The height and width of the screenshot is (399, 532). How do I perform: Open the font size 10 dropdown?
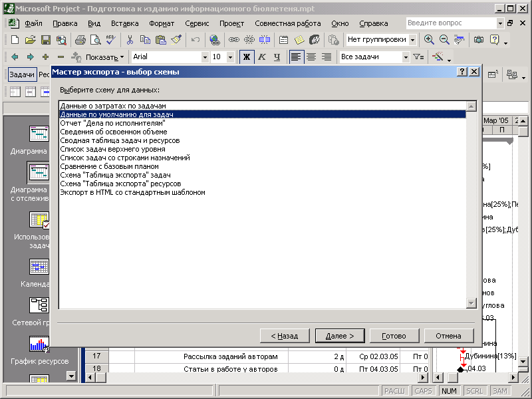230,57
